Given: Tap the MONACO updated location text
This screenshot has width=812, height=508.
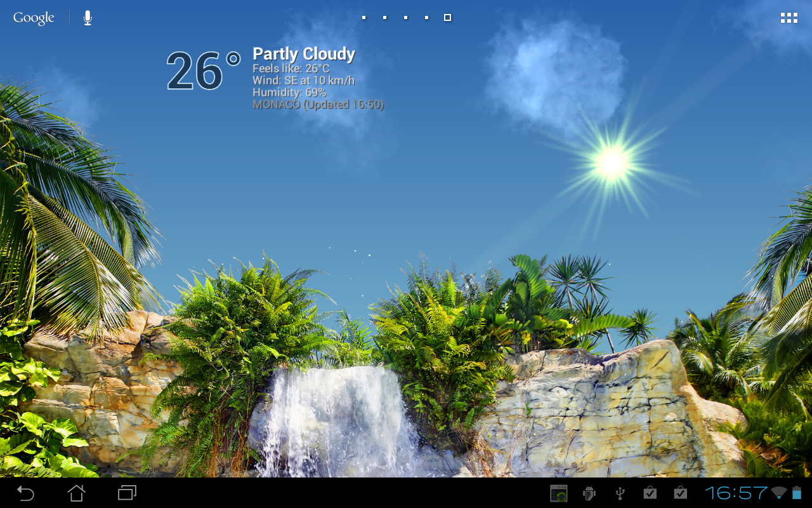Looking at the screenshot, I should (x=318, y=105).
